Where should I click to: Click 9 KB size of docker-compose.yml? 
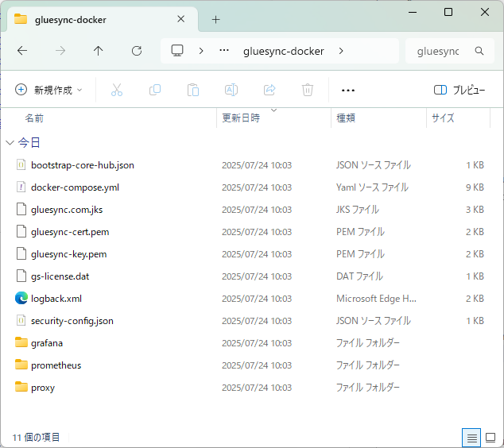point(475,187)
